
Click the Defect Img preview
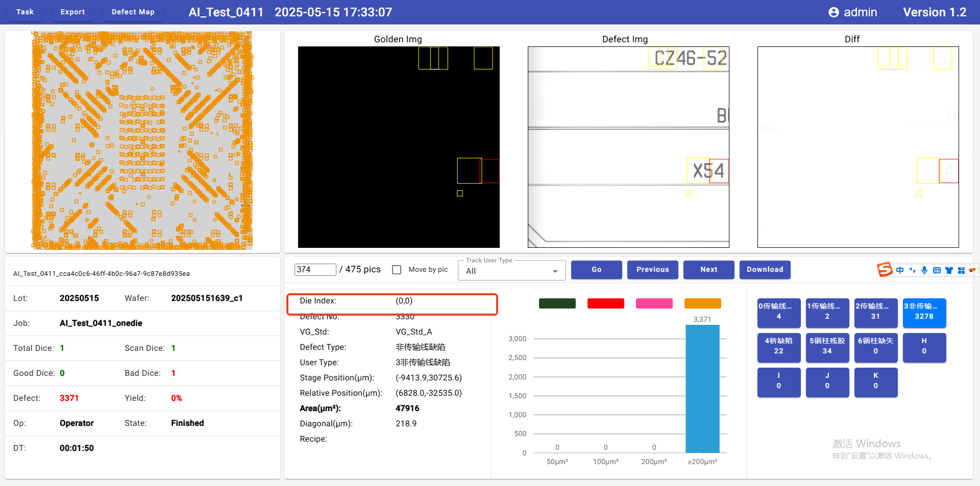pos(628,147)
